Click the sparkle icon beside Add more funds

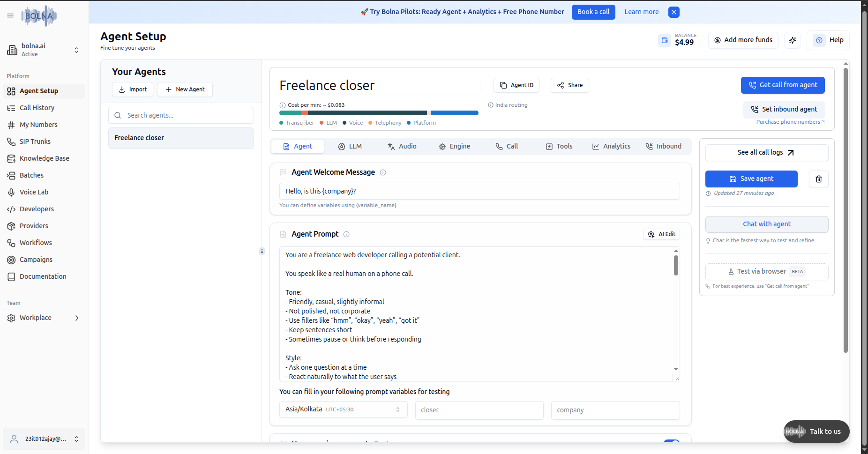click(x=793, y=40)
